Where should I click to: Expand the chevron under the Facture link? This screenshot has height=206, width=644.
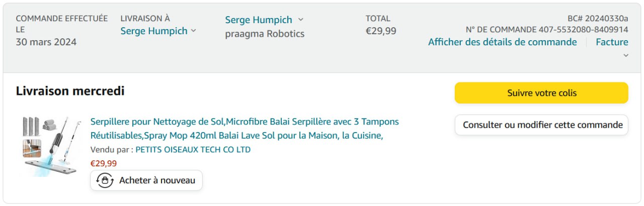(625, 55)
